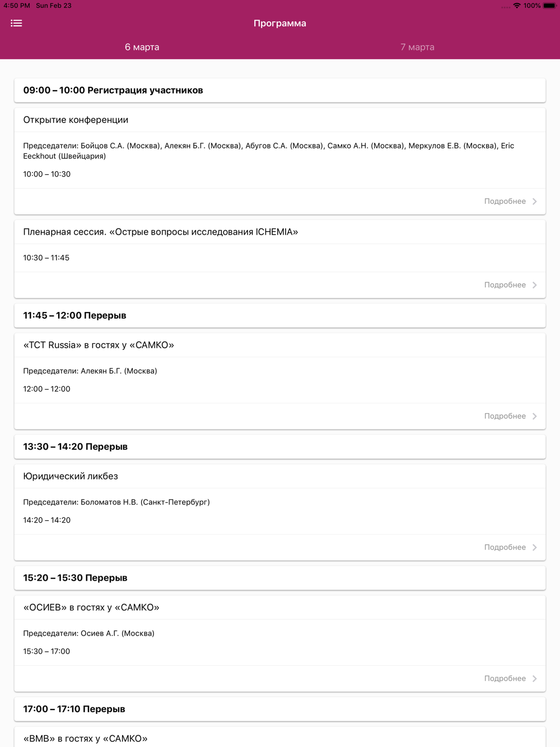Tap chevron arrow in Открытие конференции card
This screenshot has height=747, width=560.
(x=535, y=201)
